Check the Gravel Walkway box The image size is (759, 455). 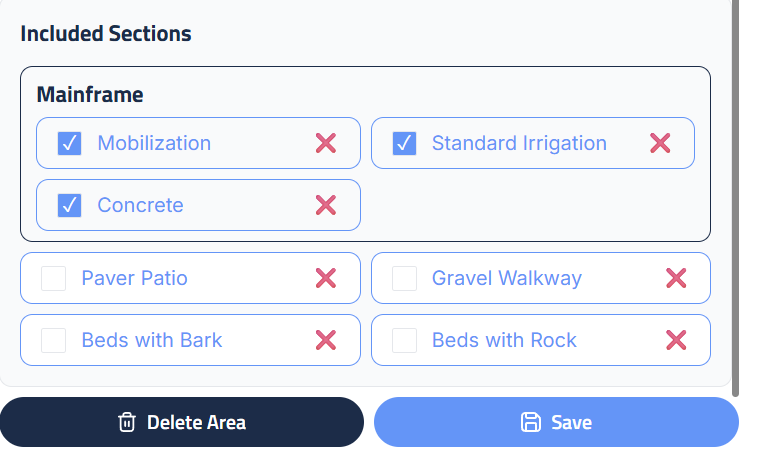click(x=404, y=278)
